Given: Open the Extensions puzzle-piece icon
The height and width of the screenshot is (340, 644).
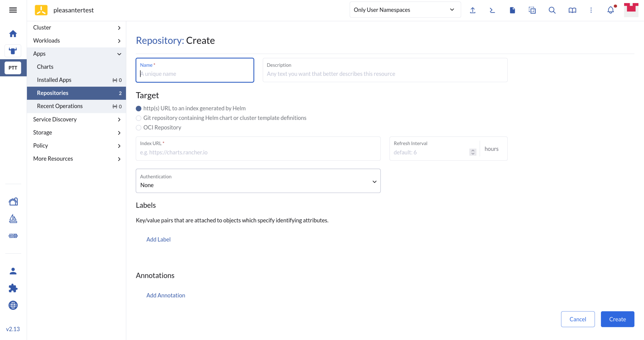Looking at the screenshot, I should click(13, 288).
